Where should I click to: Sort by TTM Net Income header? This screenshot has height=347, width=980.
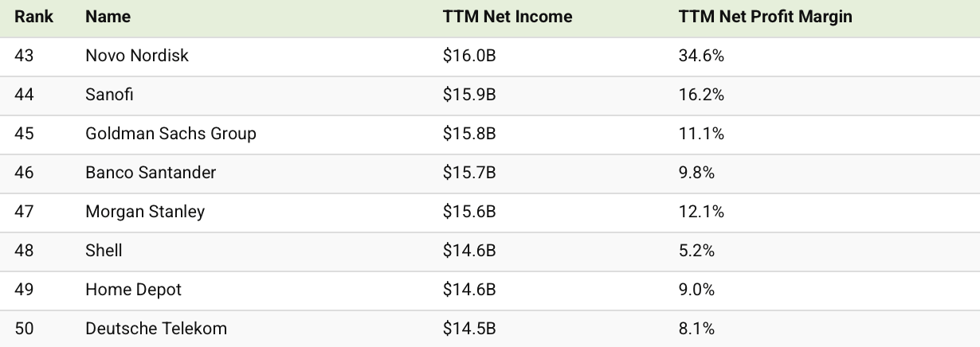click(508, 17)
